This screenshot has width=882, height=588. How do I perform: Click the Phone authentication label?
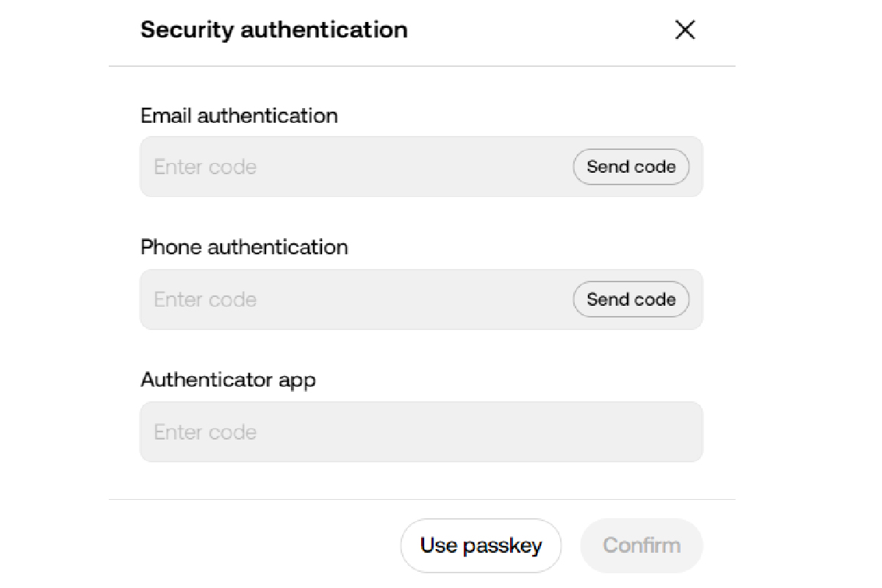pos(244,247)
